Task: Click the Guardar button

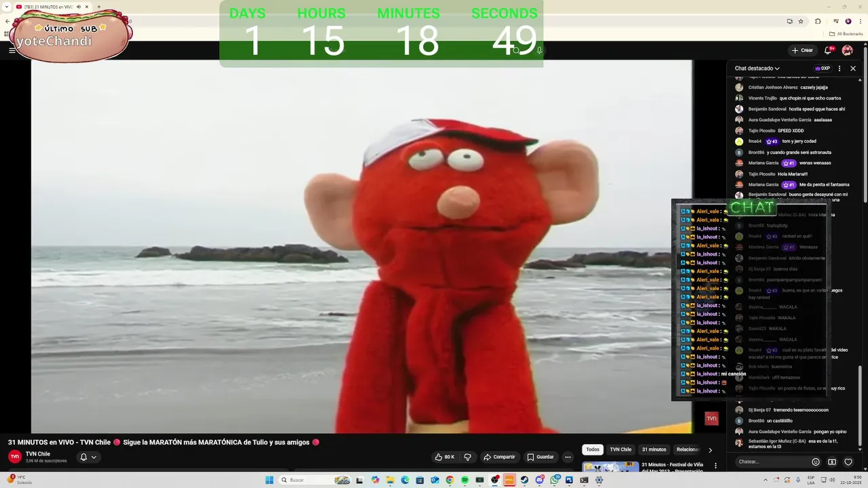Action: coord(540,457)
